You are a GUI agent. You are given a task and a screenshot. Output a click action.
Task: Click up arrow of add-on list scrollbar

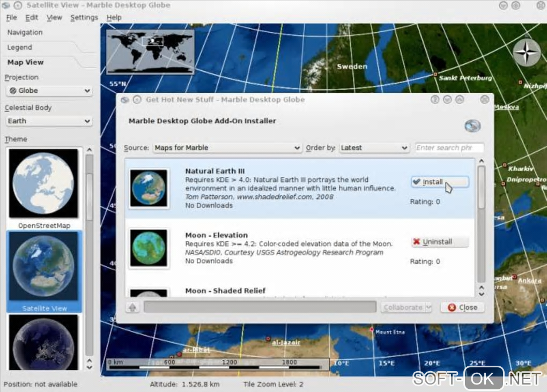coord(482,161)
